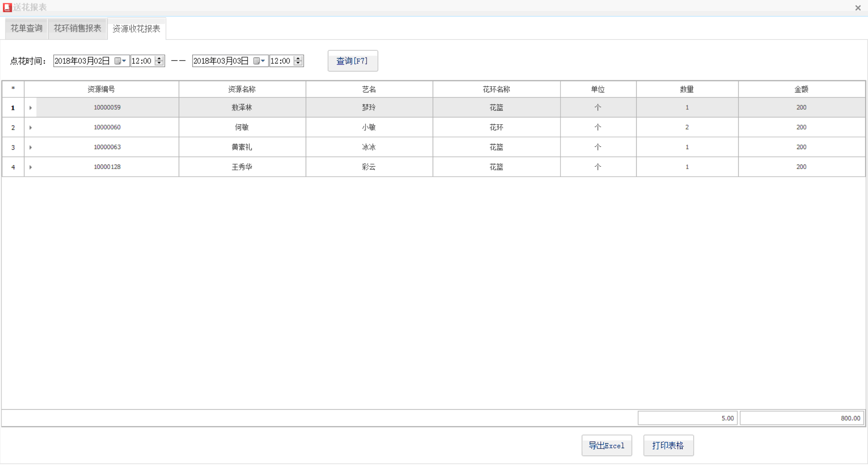Click the name cell 黄素礼
This screenshot has height=465, width=868.
[242, 147]
